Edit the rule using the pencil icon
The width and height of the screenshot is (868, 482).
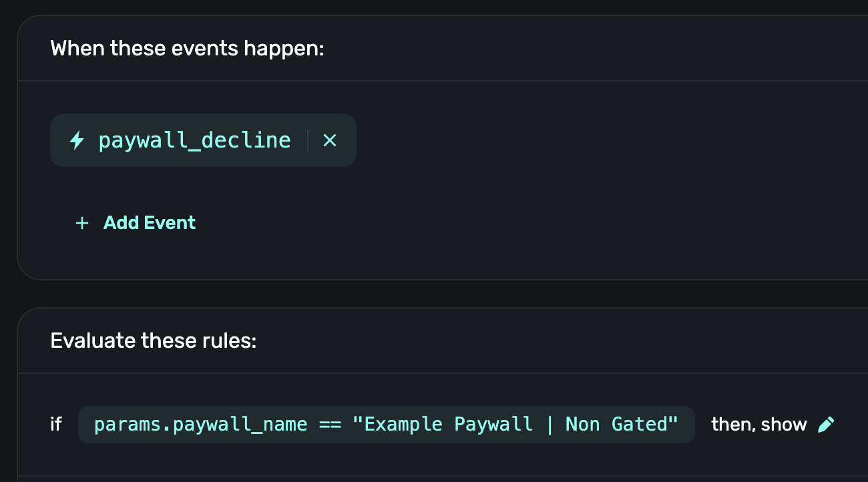point(826,425)
